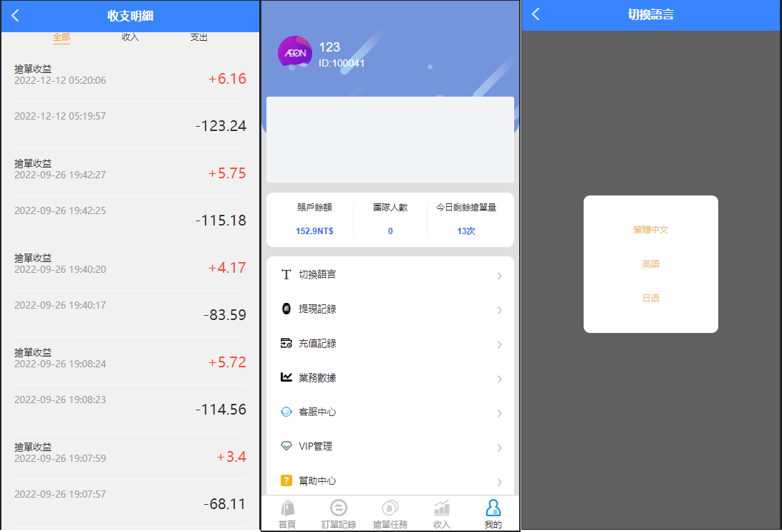The image size is (782, 532).
Task: Expand the 切換語言 row chevron
Action: (499, 276)
